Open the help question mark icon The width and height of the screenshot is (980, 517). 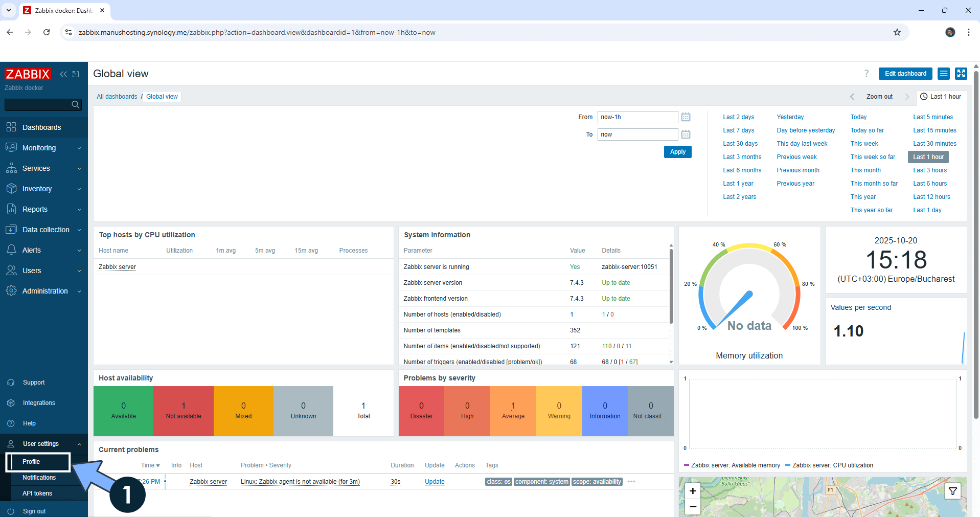[867, 74]
